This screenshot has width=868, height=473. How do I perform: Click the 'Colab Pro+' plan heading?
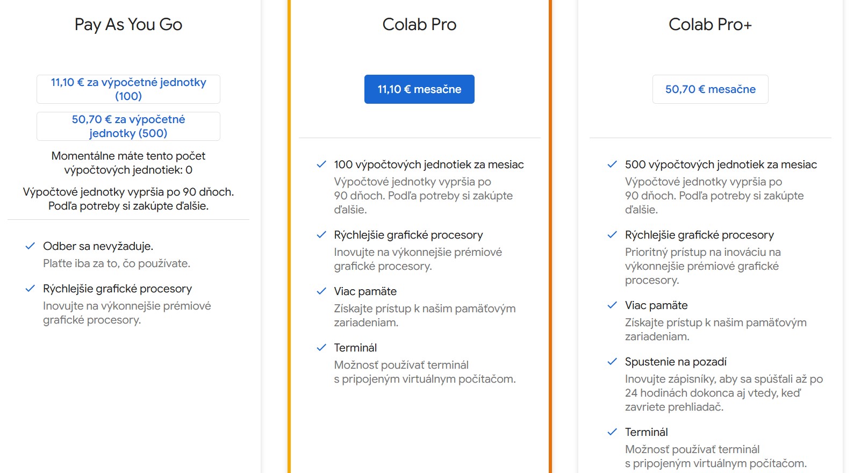pyautogui.click(x=710, y=25)
